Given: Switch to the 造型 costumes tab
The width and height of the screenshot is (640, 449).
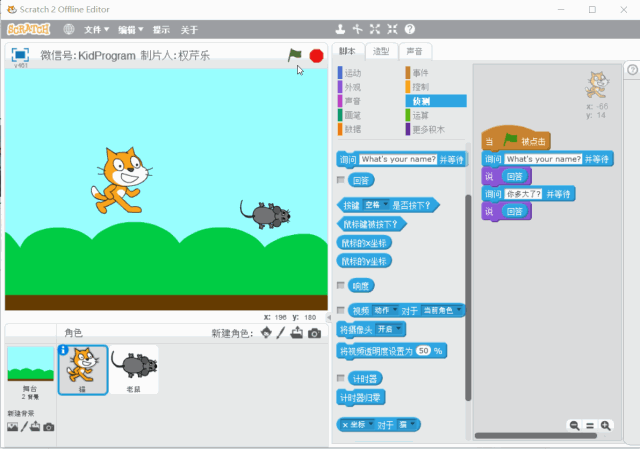Looking at the screenshot, I should [x=381, y=51].
